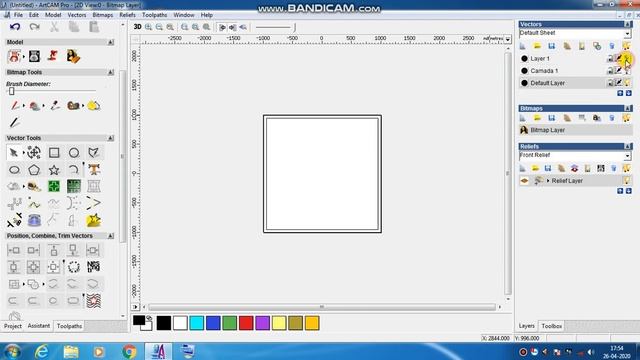This screenshot has width=640, height=360.
Task: Collapse the Bitmap Tools section
Action: click(x=111, y=72)
